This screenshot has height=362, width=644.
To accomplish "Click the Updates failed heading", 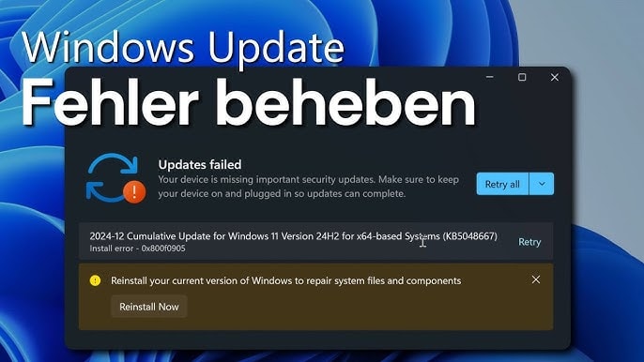I will coord(200,164).
